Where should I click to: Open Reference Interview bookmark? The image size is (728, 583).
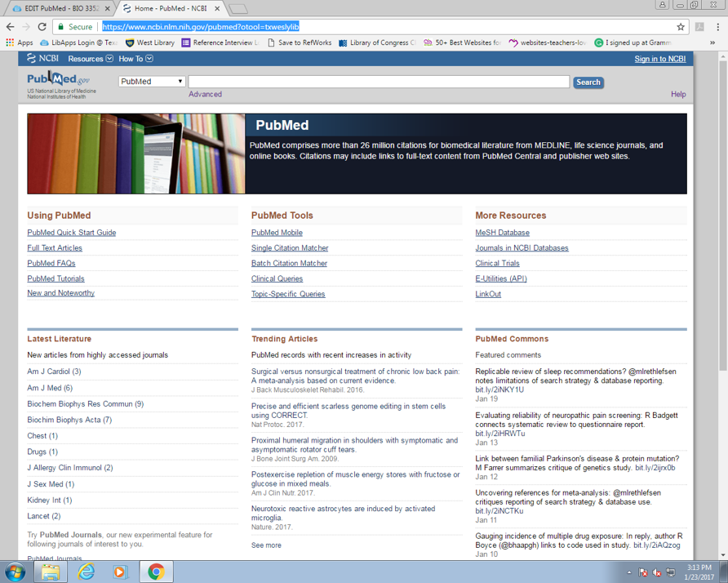(x=220, y=42)
